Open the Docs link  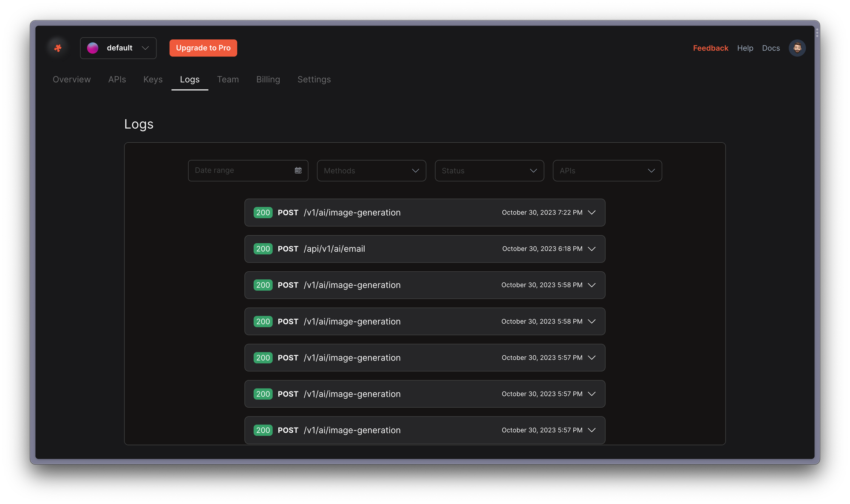pos(771,48)
